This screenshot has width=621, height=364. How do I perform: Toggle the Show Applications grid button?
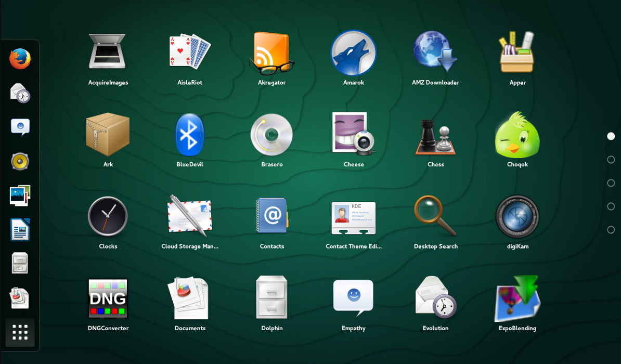pos(20,332)
